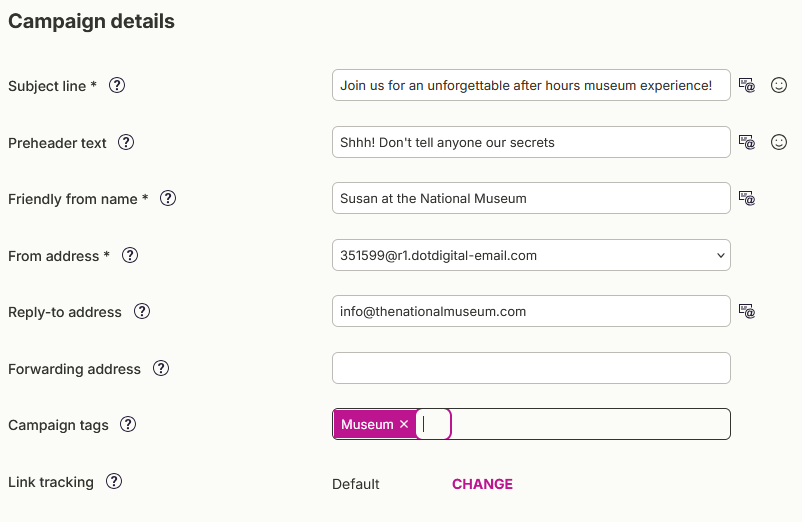Click CHANGE link for Link tracking
Viewport: 802px width, 522px height.
tap(482, 484)
